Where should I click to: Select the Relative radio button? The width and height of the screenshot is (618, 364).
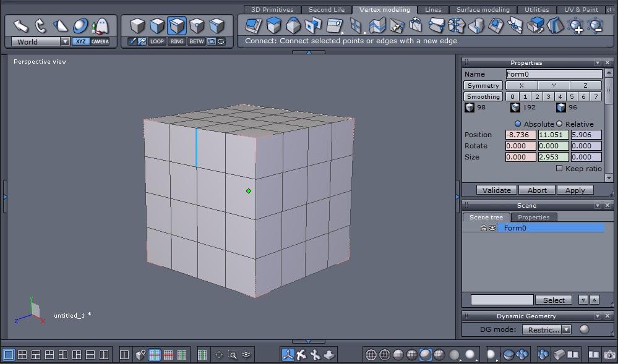(559, 124)
